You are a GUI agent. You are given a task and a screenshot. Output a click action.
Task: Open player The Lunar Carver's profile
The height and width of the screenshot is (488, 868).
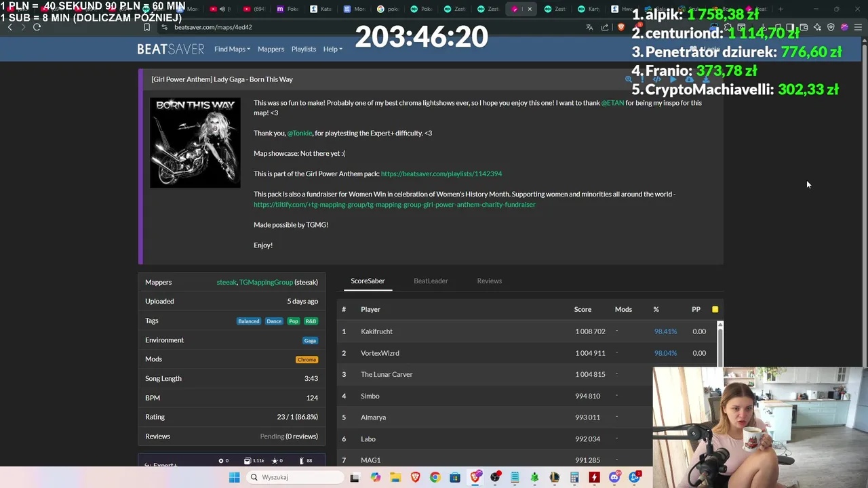click(387, 374)
